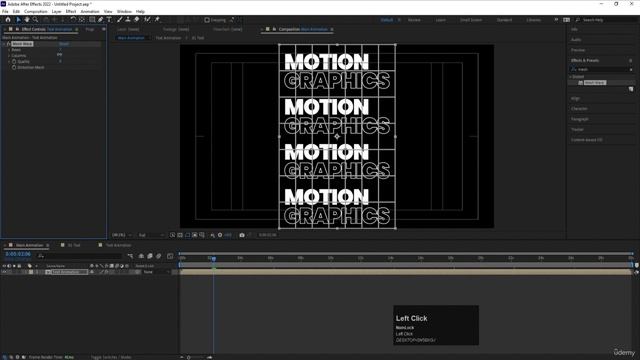Open the workspace panel switcher icon
The width and height of the screenshot is (640, 360).
tap(567, 20)
